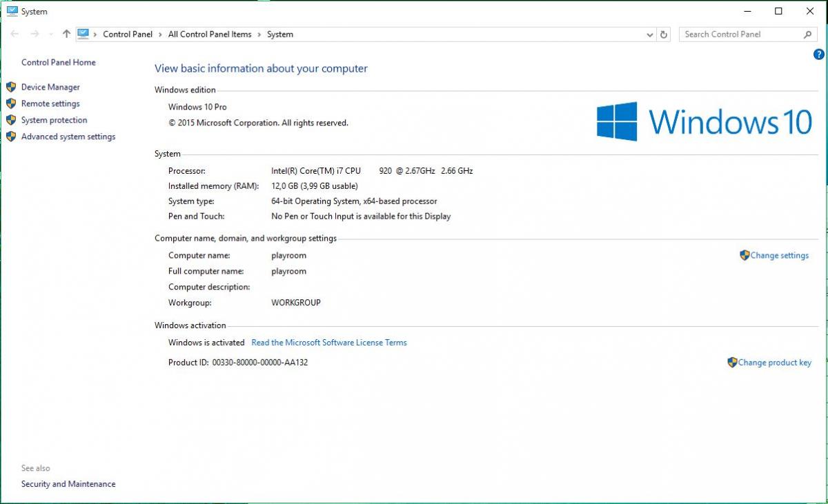Viewport: 828px width, 504px height.
Task: Click the System icon in the title bar
Action: 12,11
